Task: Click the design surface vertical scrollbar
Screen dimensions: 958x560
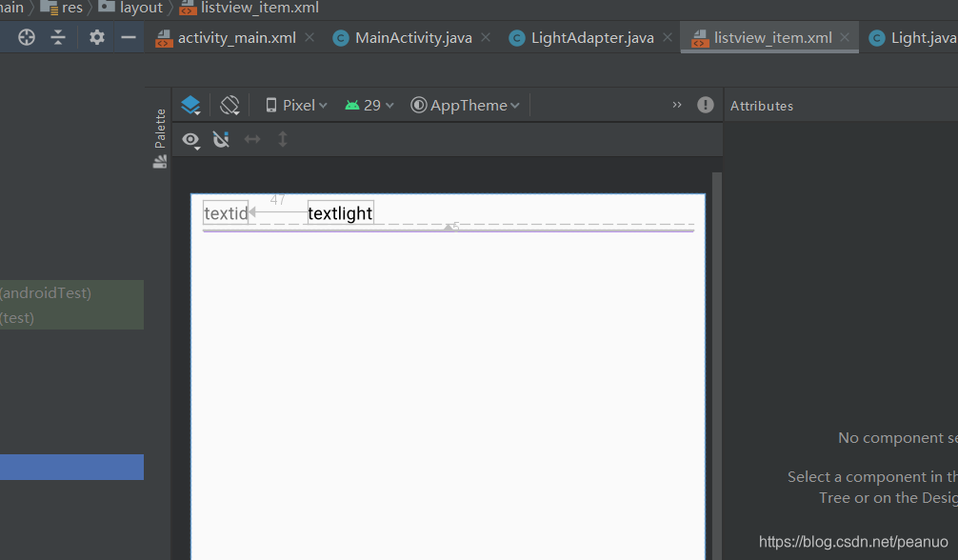Action: (x=717, y=366)
